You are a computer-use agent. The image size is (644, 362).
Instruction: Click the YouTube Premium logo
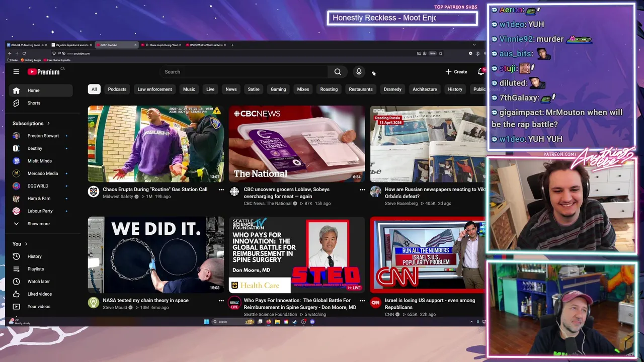(44, 72)
